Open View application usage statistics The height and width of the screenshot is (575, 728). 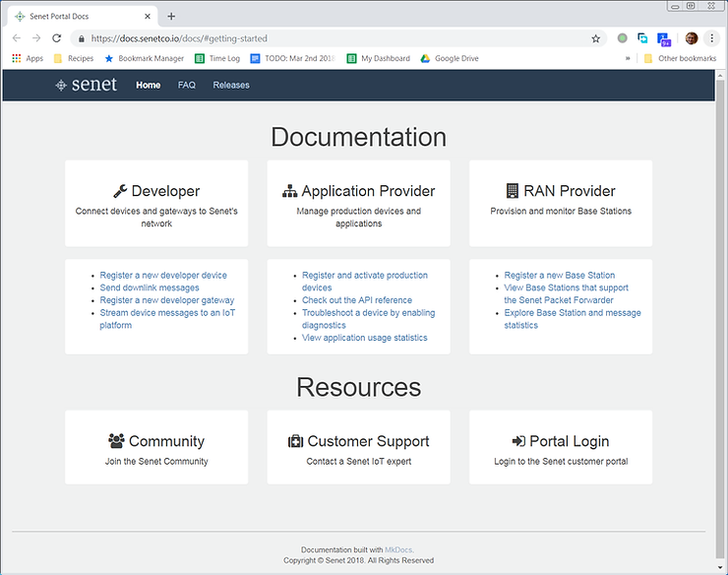click(364, 338)
